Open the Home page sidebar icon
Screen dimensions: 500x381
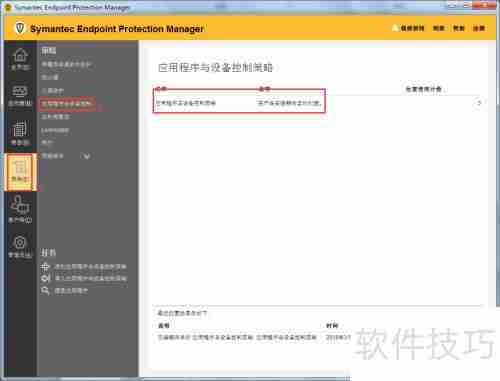20,59
